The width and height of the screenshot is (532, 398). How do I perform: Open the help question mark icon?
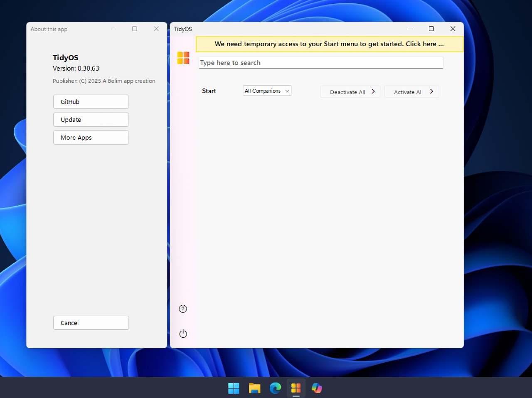point(183,309)
